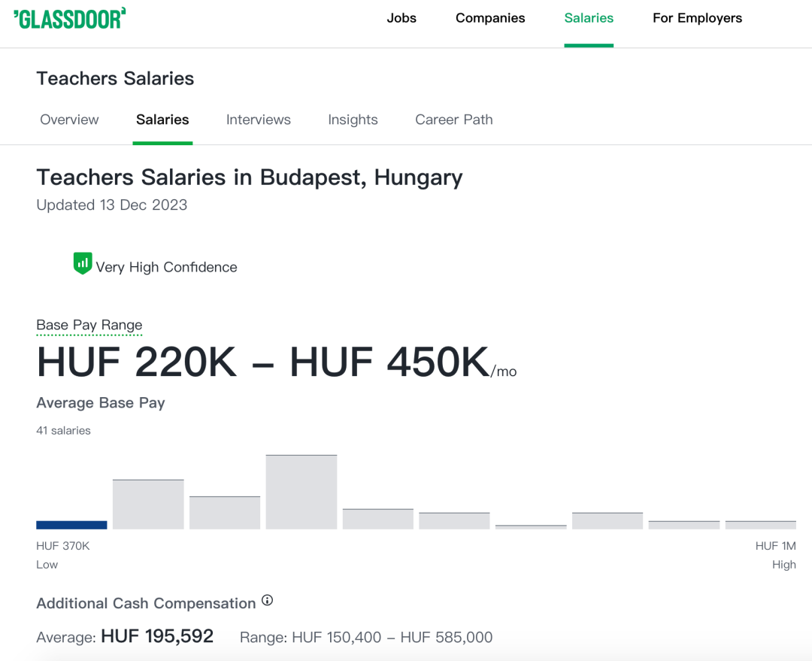
Task: Click the Very High Confidence label
Action: [x=166, y=267]
